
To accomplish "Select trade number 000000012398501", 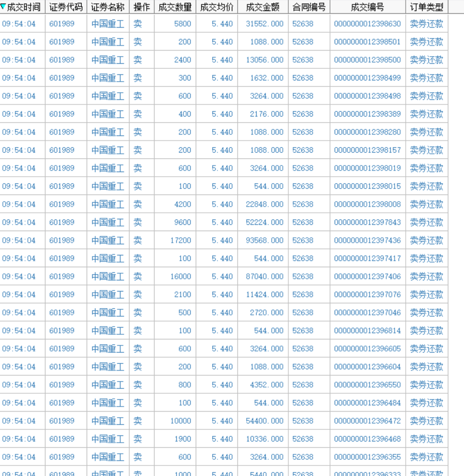I will [367, 42].
